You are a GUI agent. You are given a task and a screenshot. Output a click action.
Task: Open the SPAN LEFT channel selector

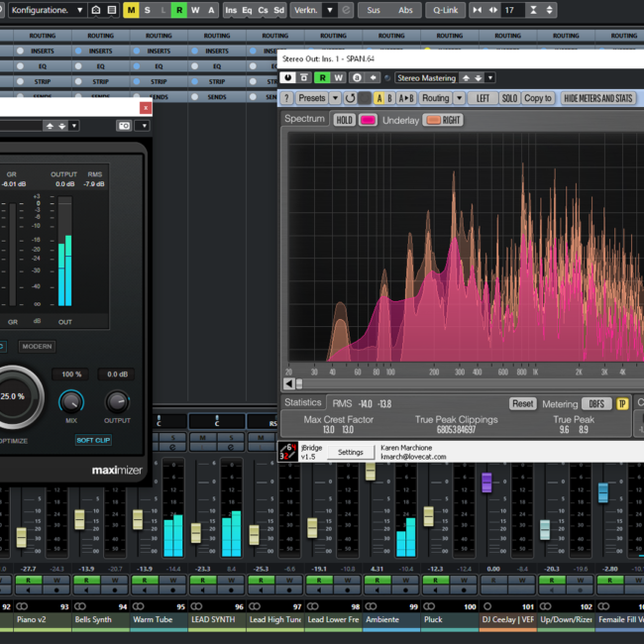coord(483,98)
